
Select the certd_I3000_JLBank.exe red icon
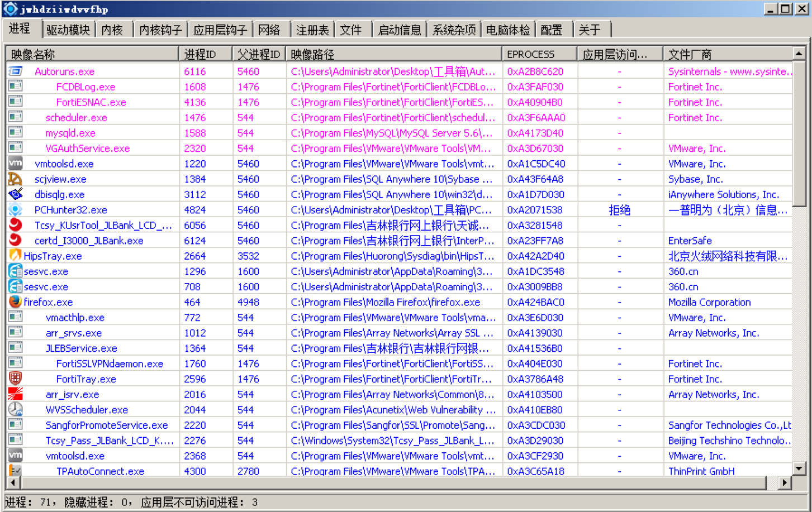click(16, 241)
